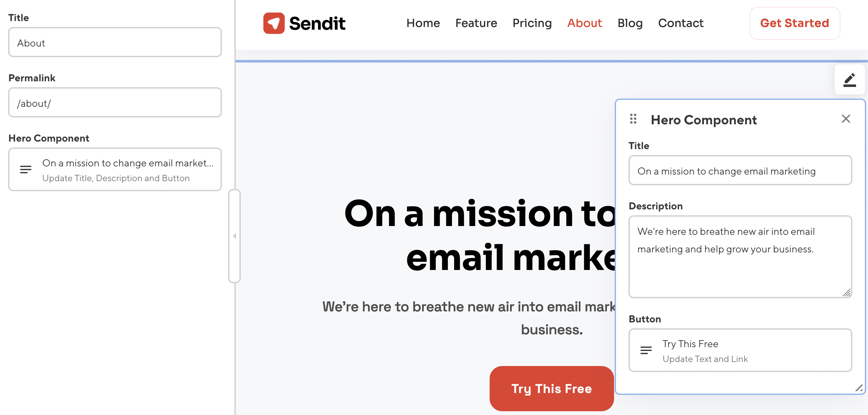
Task: Click the Get Started button
Action: click(x=794, y=23)
